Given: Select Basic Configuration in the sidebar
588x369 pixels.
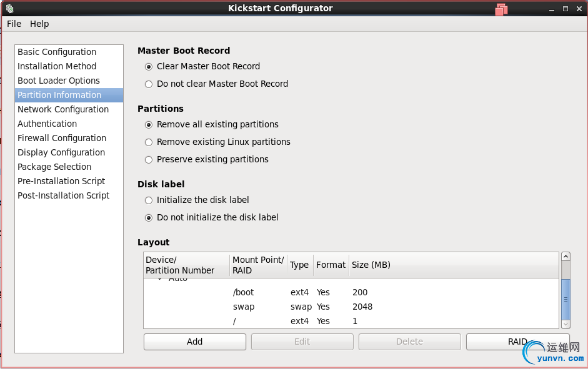Looking at the screenshot, I should point(69,52).
